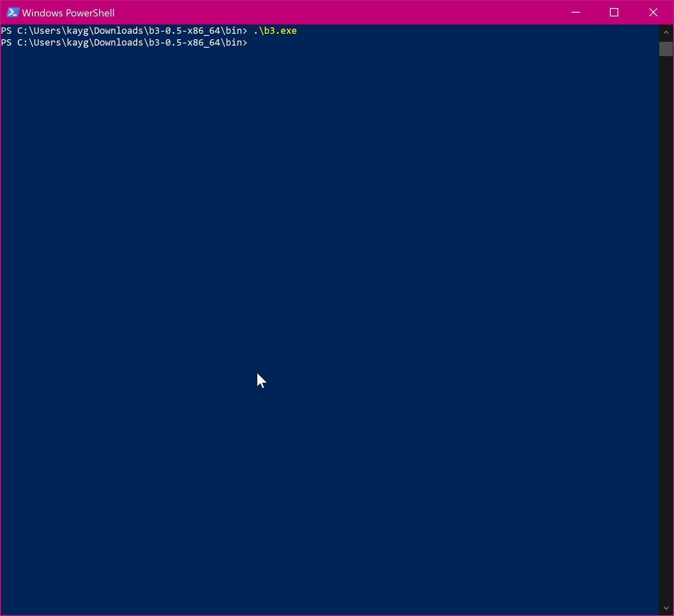Open the PowerShell icon system menu
Image resolution: width=674 pixels, height=616 pixels.
(x=13, y=13)
